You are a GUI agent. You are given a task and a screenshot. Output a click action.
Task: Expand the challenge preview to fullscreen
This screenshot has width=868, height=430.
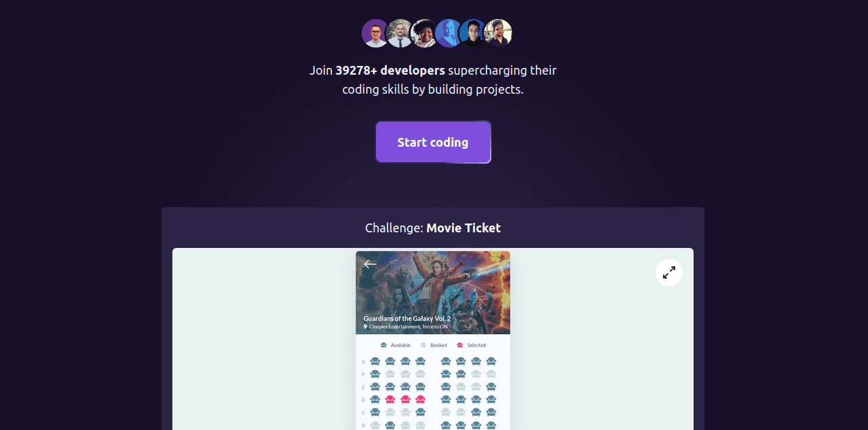coord(669,272)
